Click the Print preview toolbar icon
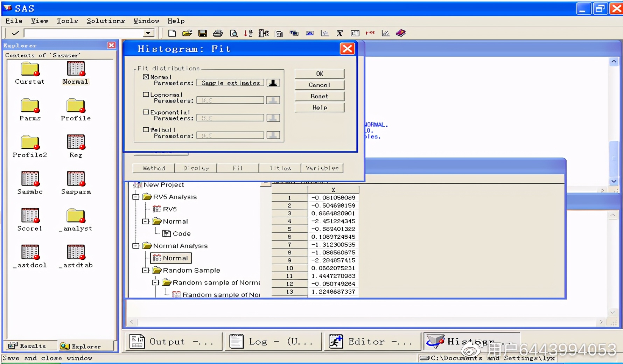Image resolution: width=623 pixels, height=364 pixels. (x=233, y=33)
